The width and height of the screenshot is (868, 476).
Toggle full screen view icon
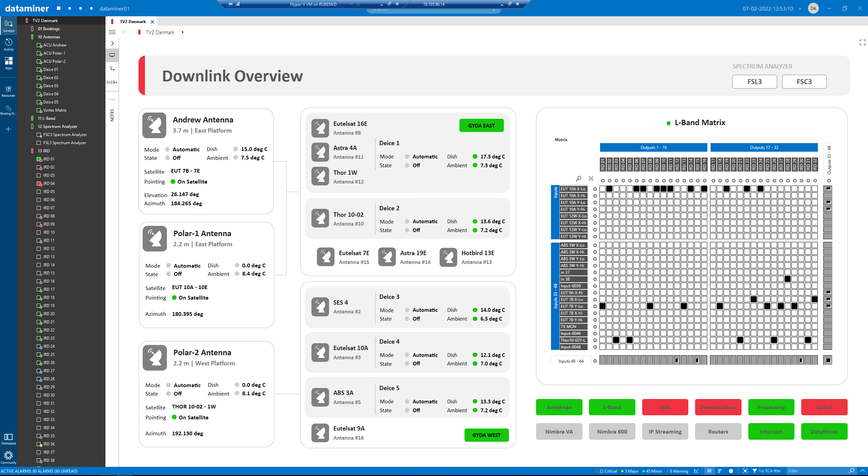(x=863, y=42)
